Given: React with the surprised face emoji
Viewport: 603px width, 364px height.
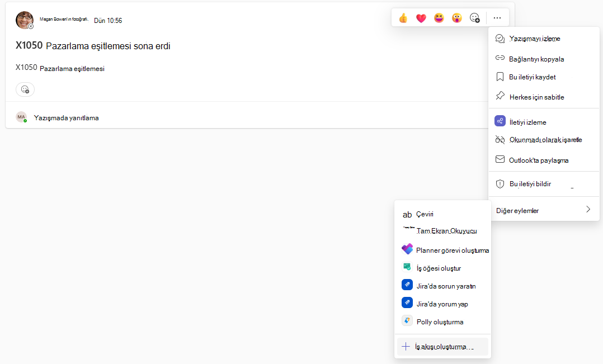Looking at the screenshot, I should coord(456,18).
